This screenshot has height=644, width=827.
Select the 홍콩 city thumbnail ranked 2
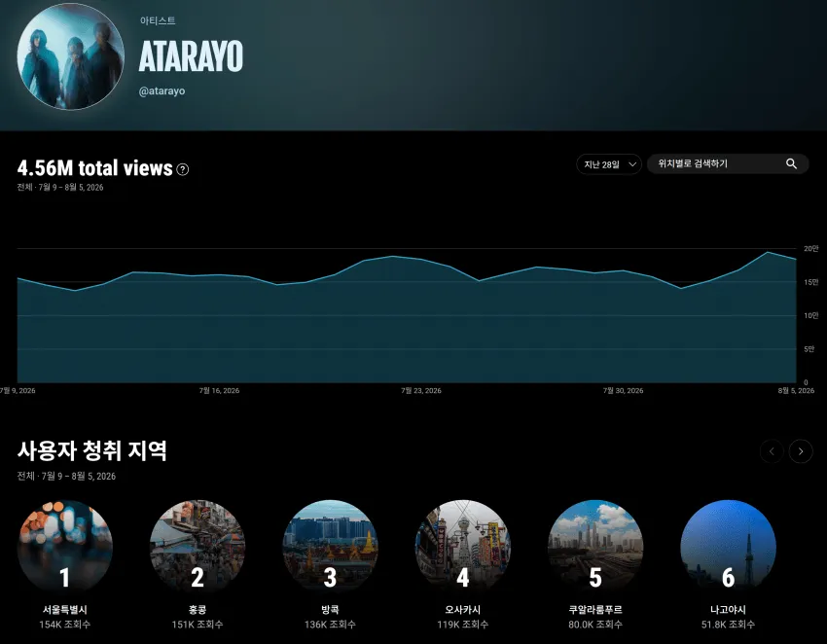[x=198, y=547]
